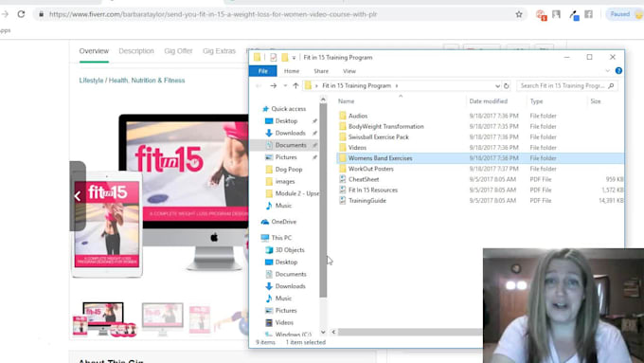Open This PC in navigation pane
Viewport: 644px width, 363px height.
click(281, 238)
